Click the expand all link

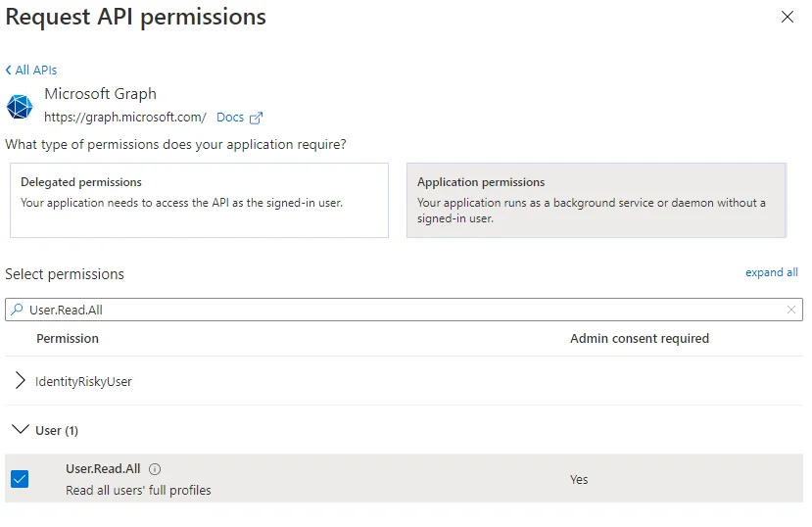[x=771, y=272]
